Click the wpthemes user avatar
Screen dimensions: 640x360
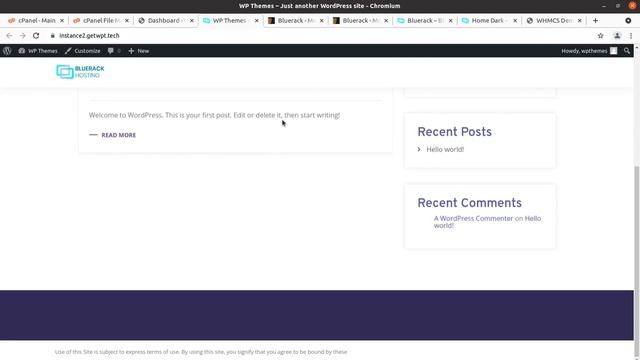coord(613,51)
